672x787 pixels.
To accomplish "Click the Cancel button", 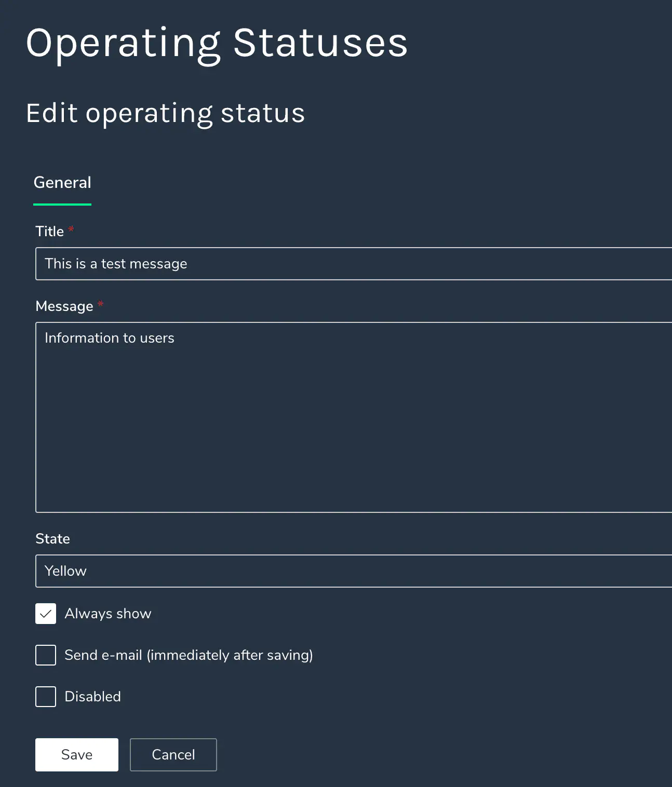I will click(173, 755).
